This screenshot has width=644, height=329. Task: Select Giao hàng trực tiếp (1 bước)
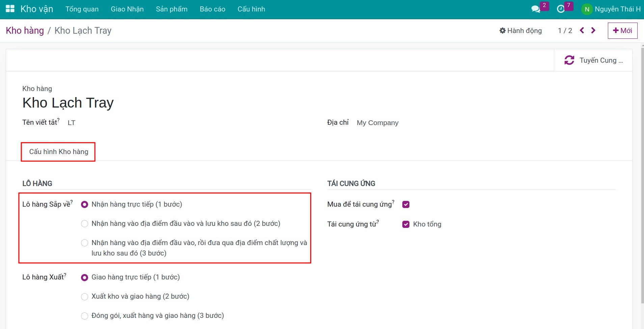point(84,277)
